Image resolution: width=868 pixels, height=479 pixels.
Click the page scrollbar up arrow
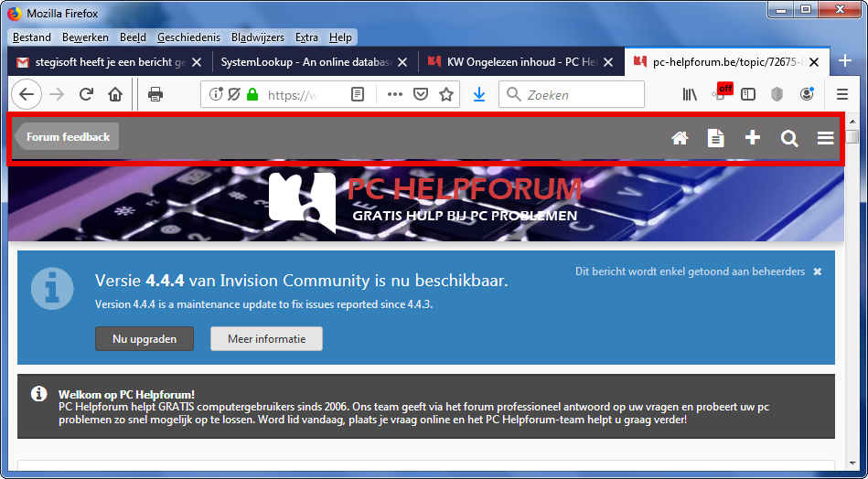click(x=854, y=121)
